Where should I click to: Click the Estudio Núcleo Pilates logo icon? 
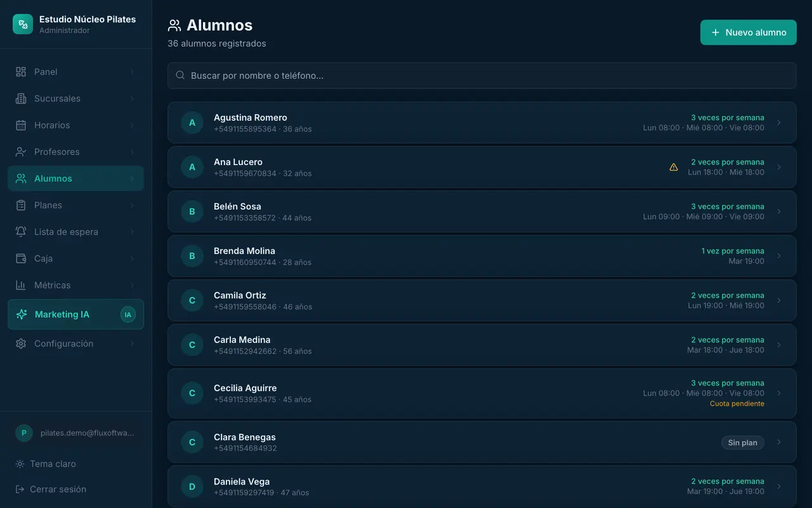(x=23, y=24)
